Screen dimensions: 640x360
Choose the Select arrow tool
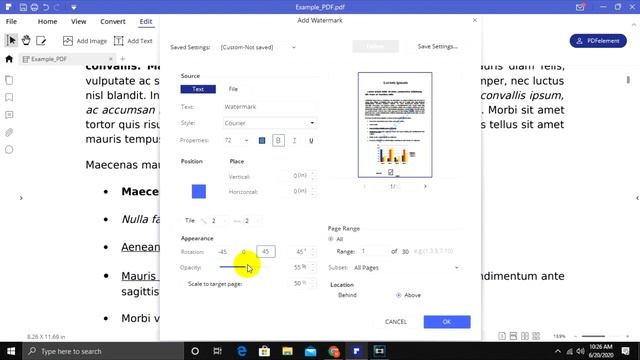(11, 40)
